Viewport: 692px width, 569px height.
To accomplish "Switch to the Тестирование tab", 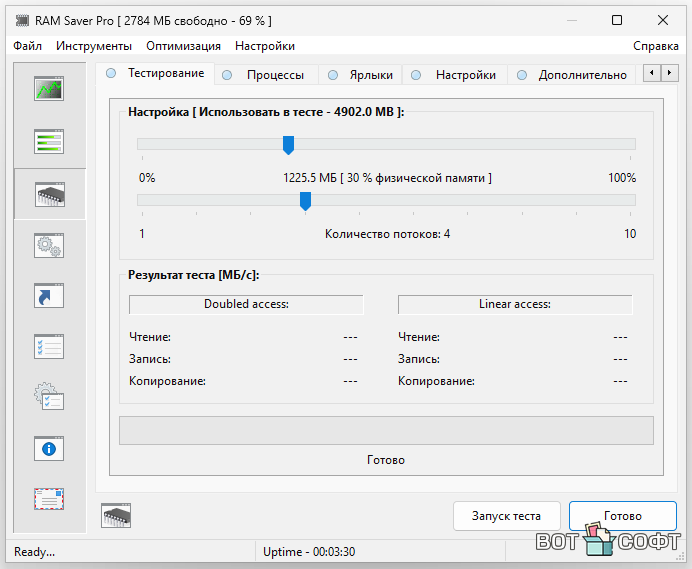I will 155,73.
